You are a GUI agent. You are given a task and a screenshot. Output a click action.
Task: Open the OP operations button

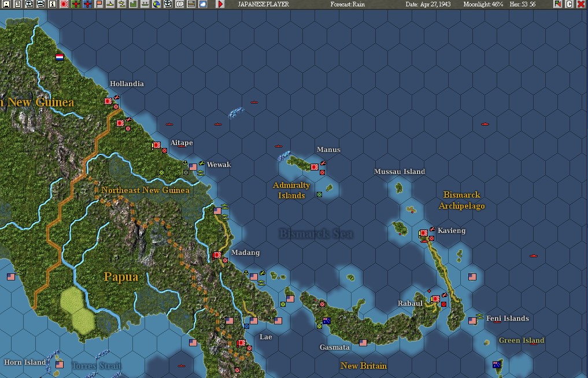[x=180, y=5]
